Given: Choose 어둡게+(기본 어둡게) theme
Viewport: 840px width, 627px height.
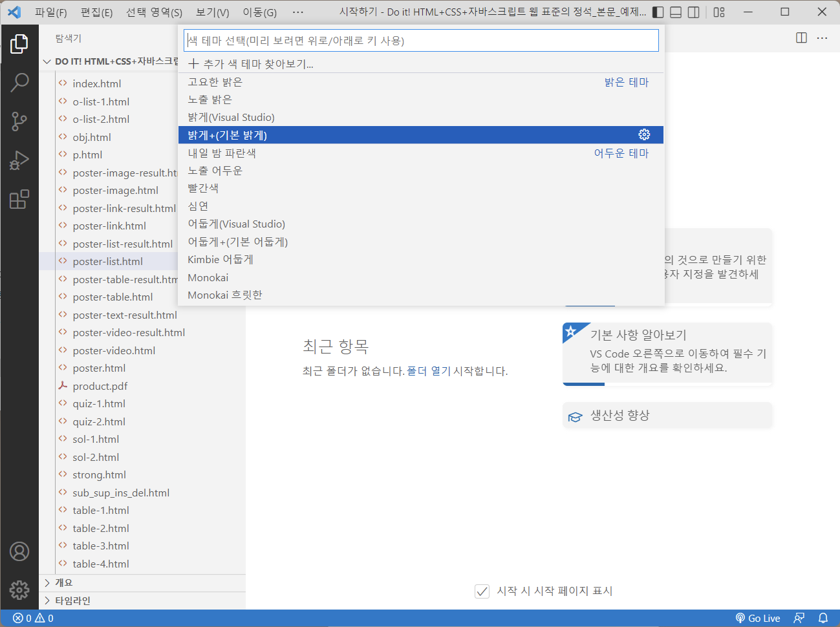Looking at the screenshot, I should (421, 242).
